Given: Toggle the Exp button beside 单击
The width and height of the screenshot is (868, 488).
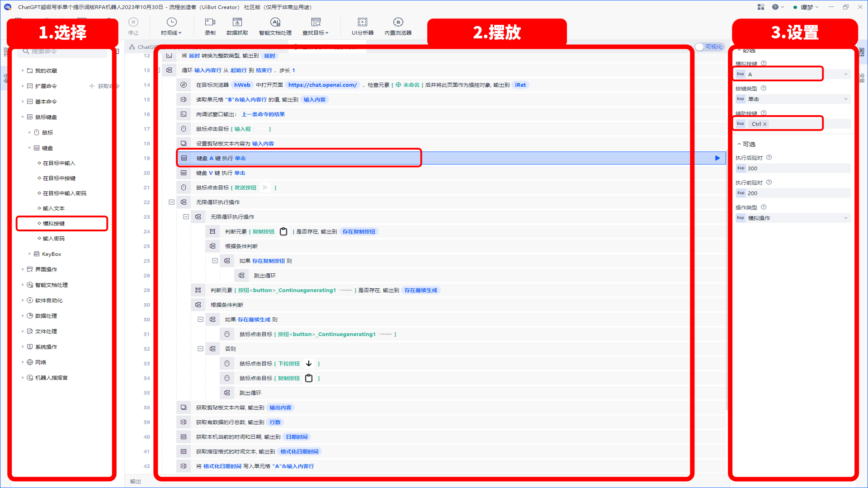Looking at the screenshot, I should (741, 99).
